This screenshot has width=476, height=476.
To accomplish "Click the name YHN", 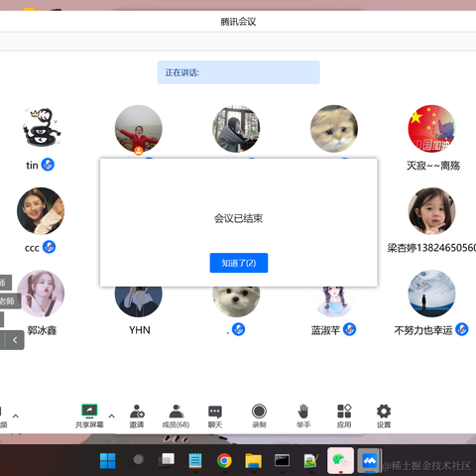I will pos(140,330).
